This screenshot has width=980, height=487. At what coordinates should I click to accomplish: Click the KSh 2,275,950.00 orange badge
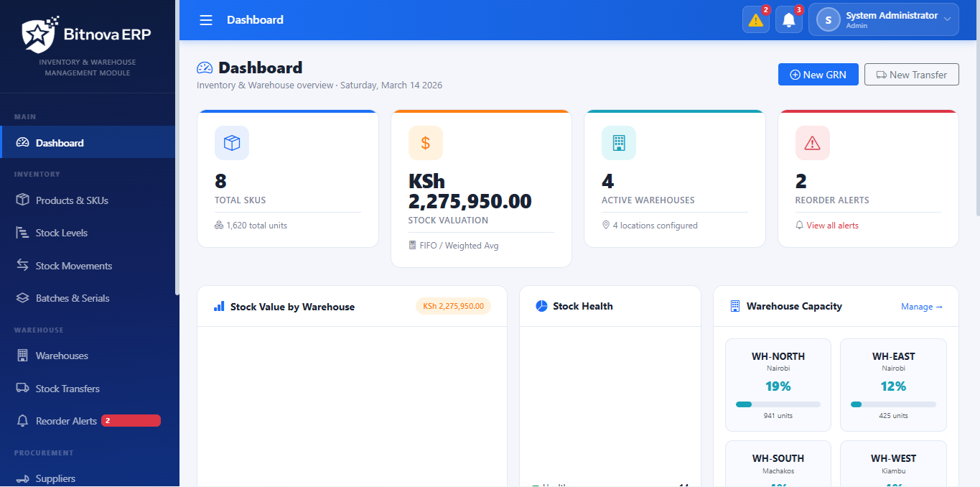(453, 306)
